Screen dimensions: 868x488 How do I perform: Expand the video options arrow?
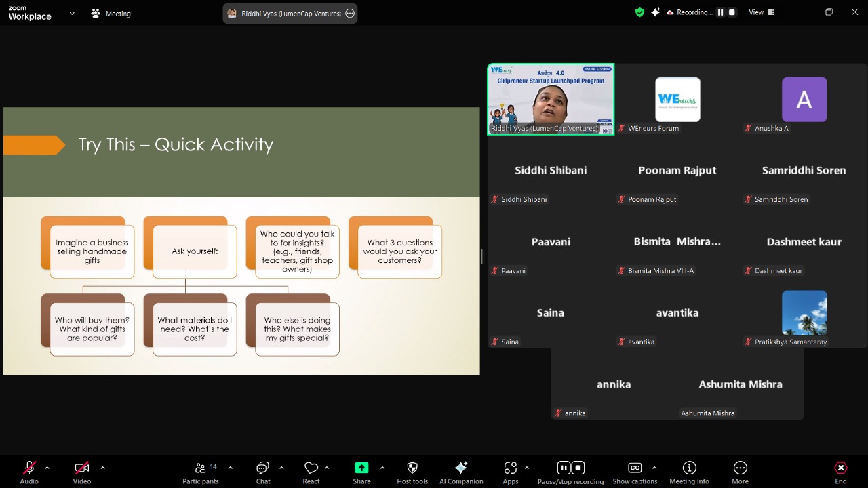(x=102, y=468)
